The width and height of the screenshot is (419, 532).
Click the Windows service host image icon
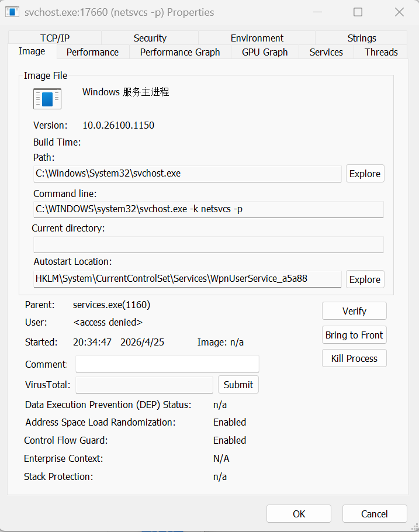47,99
